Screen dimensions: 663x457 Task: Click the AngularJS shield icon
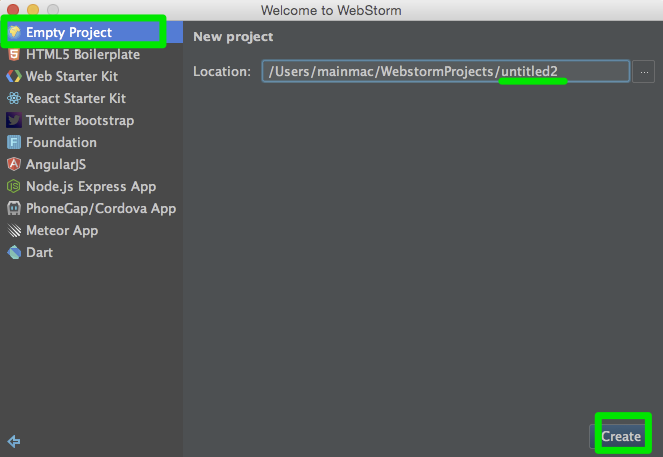[x=14, y=164]
